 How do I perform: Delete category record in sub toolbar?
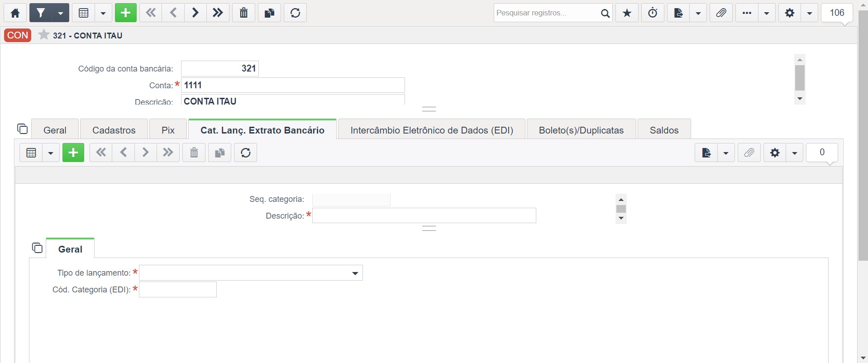coord(194,153)
